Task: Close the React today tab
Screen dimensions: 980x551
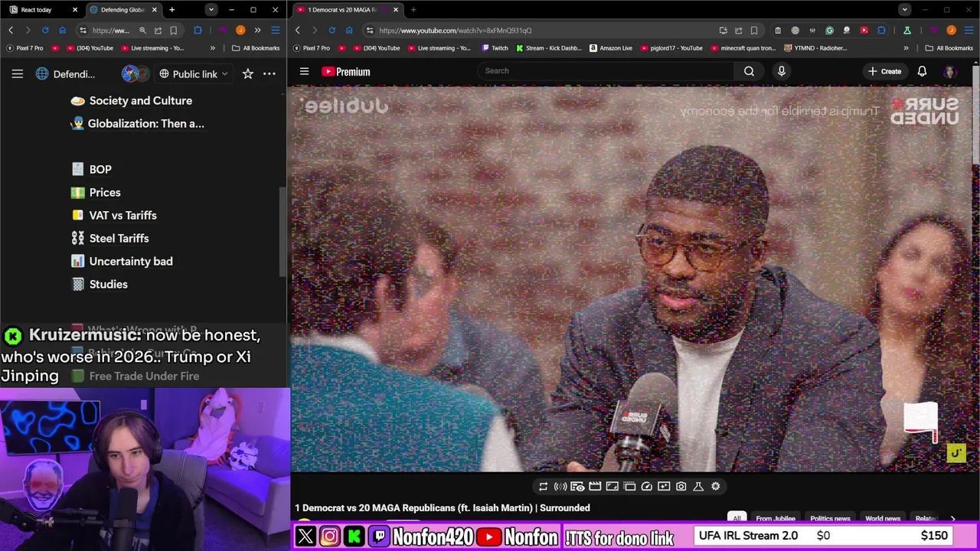Action: pyautogui.click(x=75, y=10)
